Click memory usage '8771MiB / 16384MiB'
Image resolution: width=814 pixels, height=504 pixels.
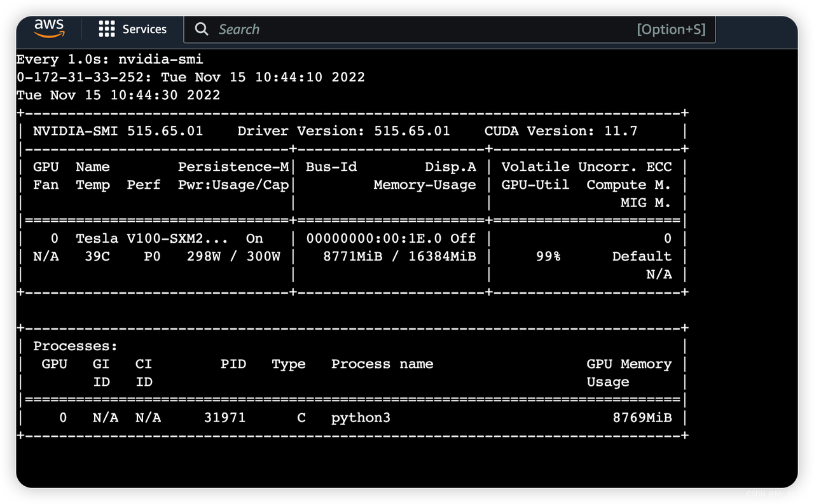coord(399,256)
